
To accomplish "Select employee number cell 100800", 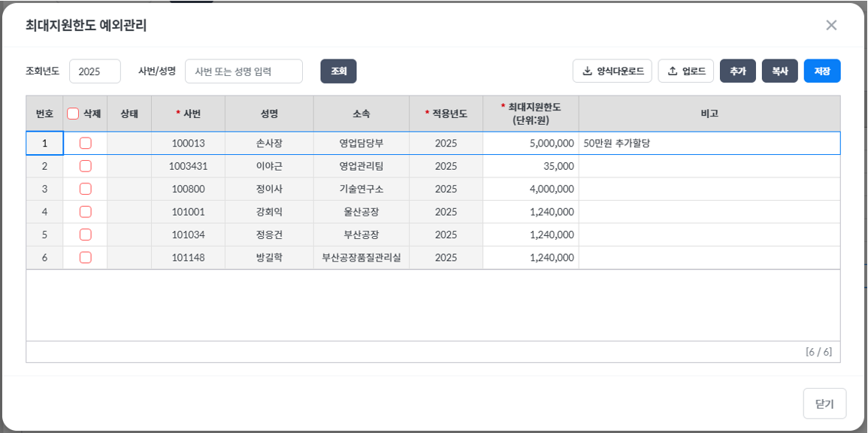I will click(x=188, y=189).
